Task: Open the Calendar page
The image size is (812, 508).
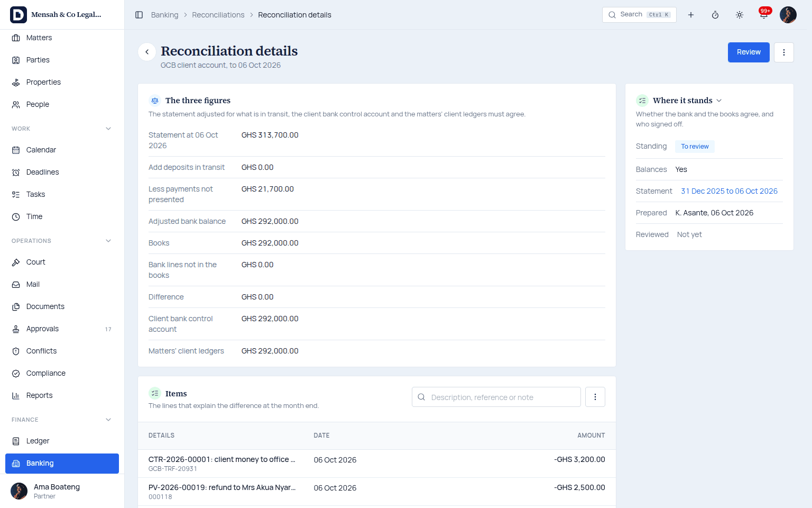Action: 62,150
